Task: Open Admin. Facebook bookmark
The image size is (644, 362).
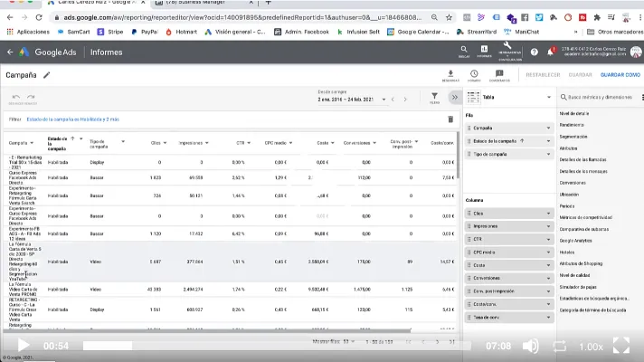Action: [x=301, y=32]
